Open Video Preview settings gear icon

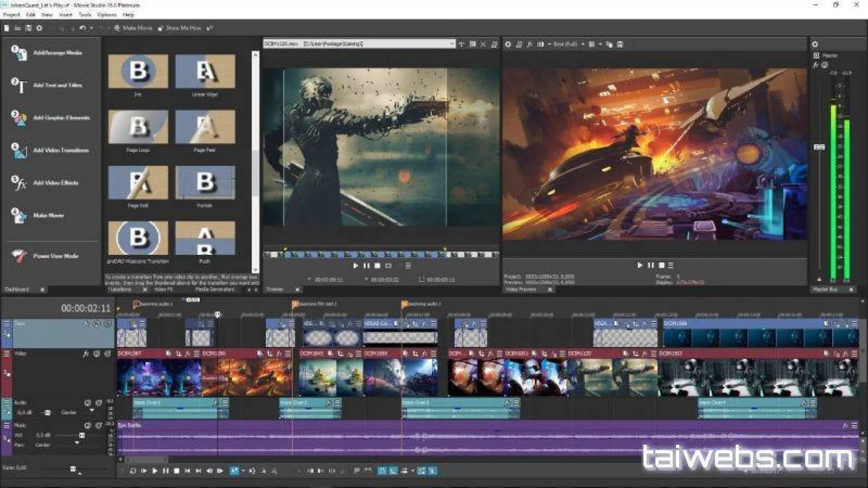click(508, 44)
